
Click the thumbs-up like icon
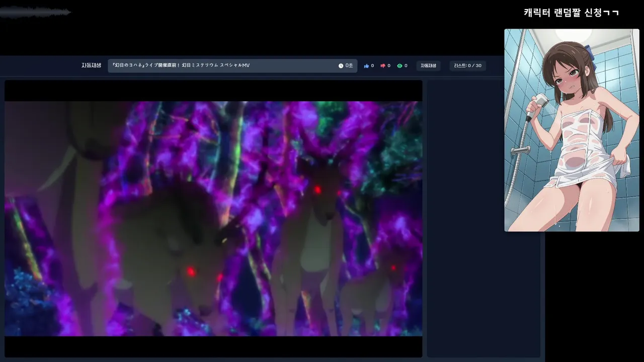(x=366, y=66)
